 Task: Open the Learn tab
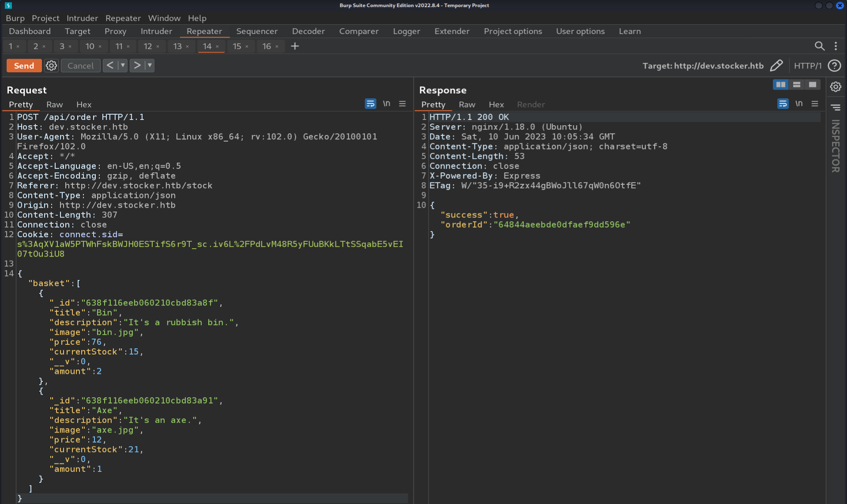click(629, 31)
